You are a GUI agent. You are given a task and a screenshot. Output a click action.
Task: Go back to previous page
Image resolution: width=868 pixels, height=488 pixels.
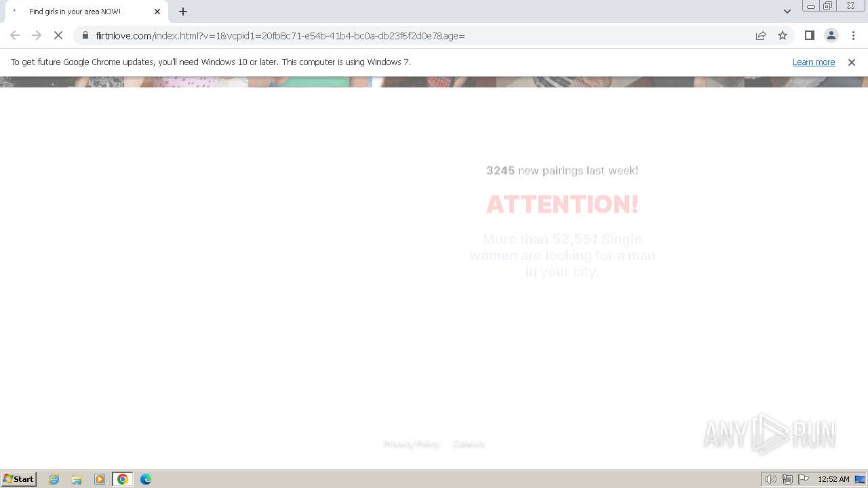click(x=15, y=35)
